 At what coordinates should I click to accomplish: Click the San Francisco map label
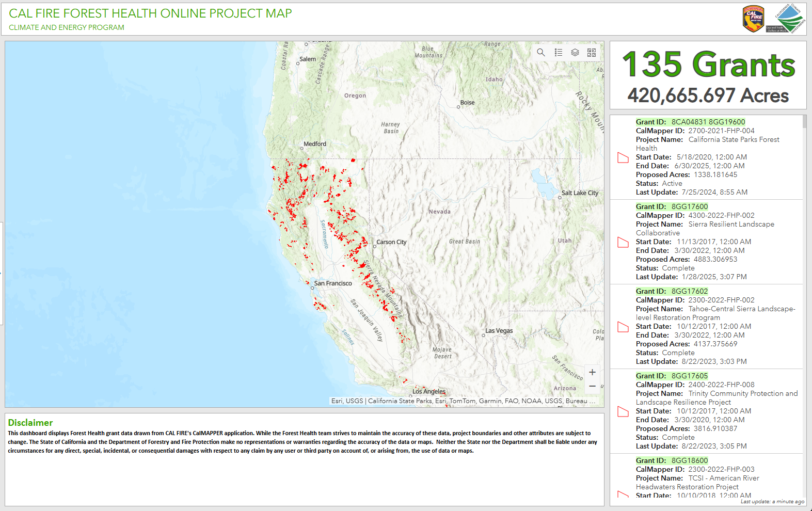pos(333,283)
